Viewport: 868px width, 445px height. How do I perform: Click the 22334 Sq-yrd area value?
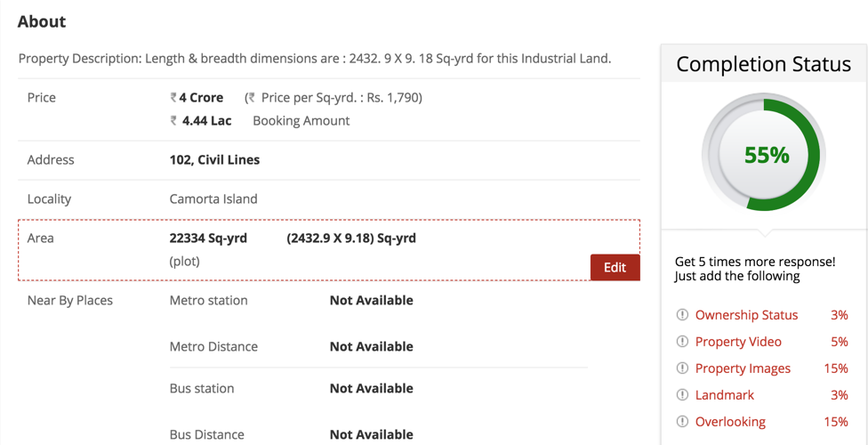coord(208,239)
